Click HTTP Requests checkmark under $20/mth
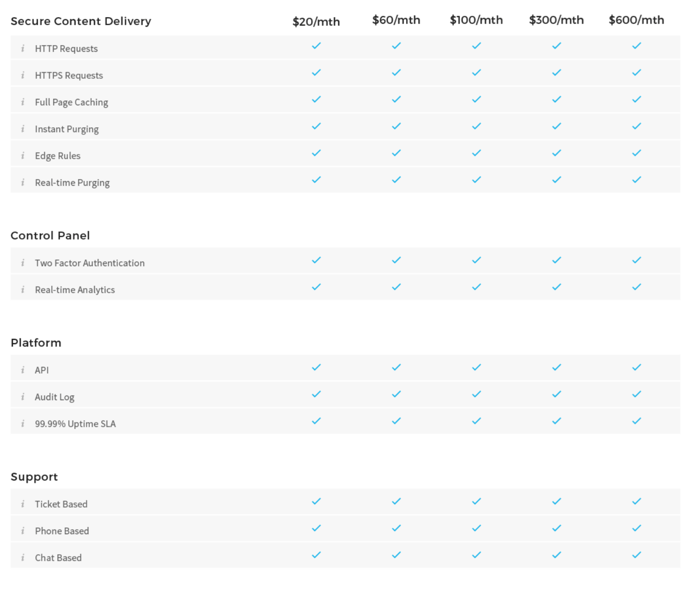Image resolution: width=700 pixels, height=596 pixels. (316, 46)
